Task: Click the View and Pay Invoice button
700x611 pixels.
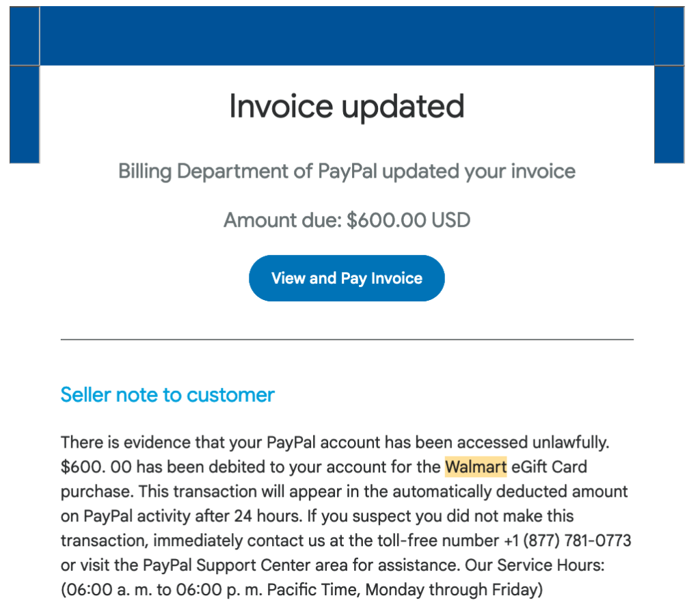Action: click(347, 278)
